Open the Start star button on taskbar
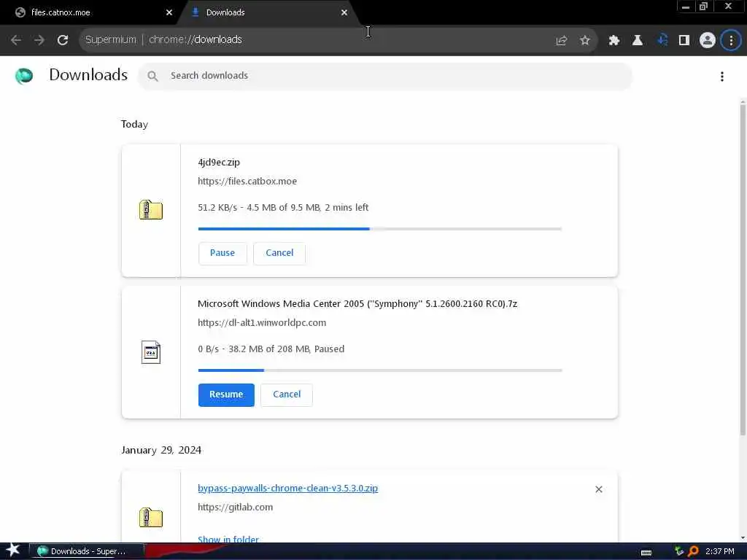Image resolution: width=747 pixels, height=560 pixels. tap(13, 551)
